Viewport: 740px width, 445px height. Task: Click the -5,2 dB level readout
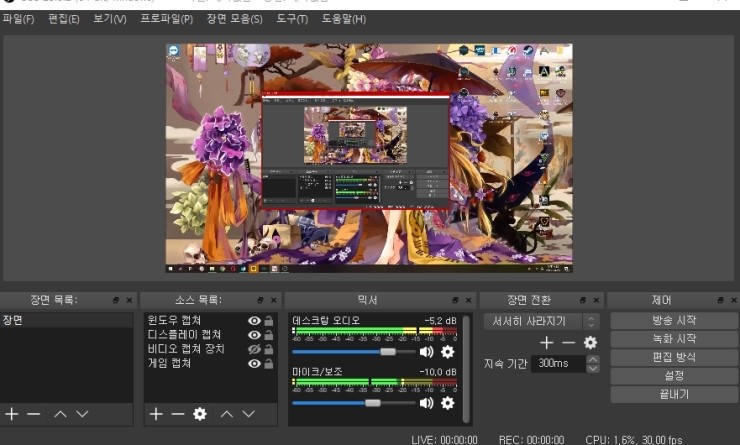440,320
